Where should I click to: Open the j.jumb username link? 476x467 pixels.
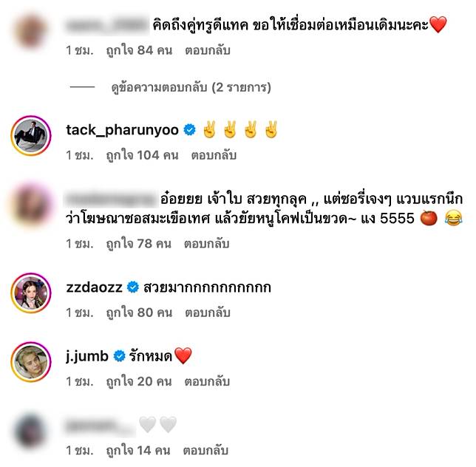[x=87, y=356]
